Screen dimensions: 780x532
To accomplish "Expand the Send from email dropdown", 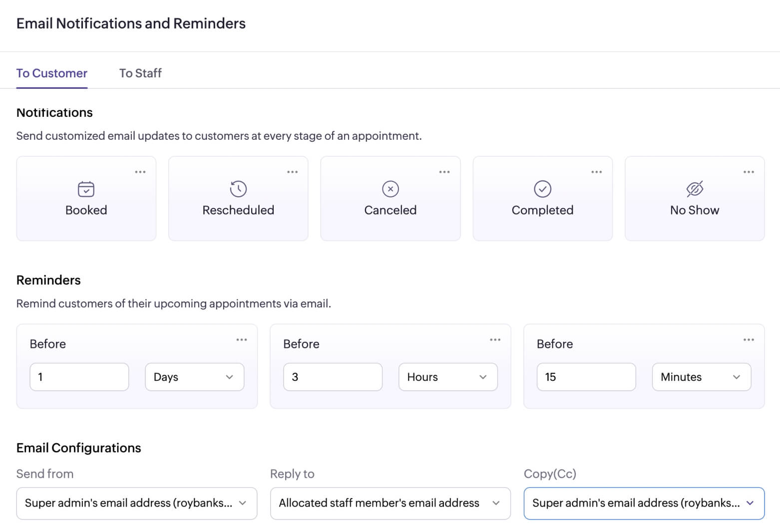I will tap(136, 503).
